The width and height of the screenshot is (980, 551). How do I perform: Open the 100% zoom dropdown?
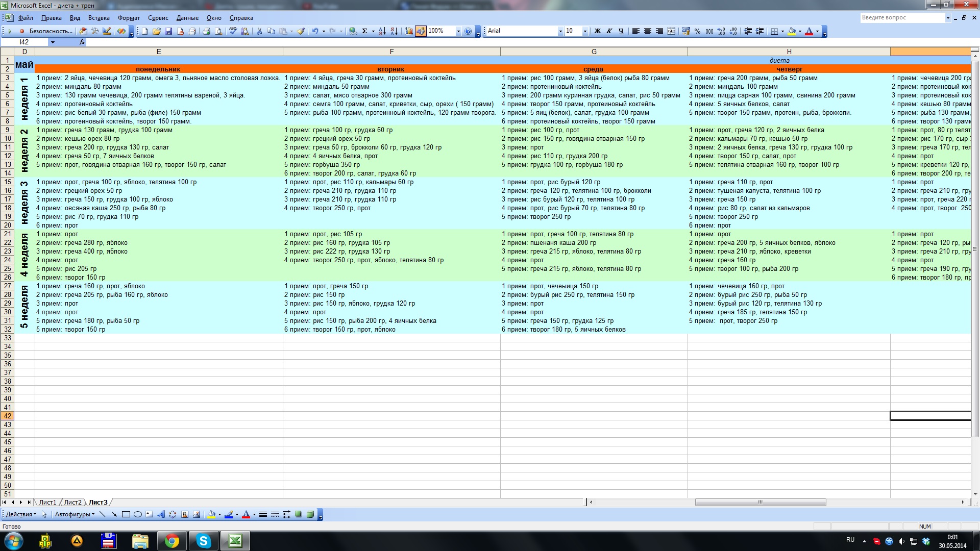pos(458,31)
